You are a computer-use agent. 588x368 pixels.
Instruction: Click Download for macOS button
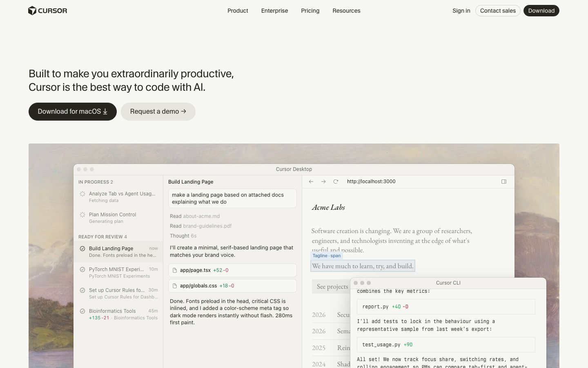point(73,112)
